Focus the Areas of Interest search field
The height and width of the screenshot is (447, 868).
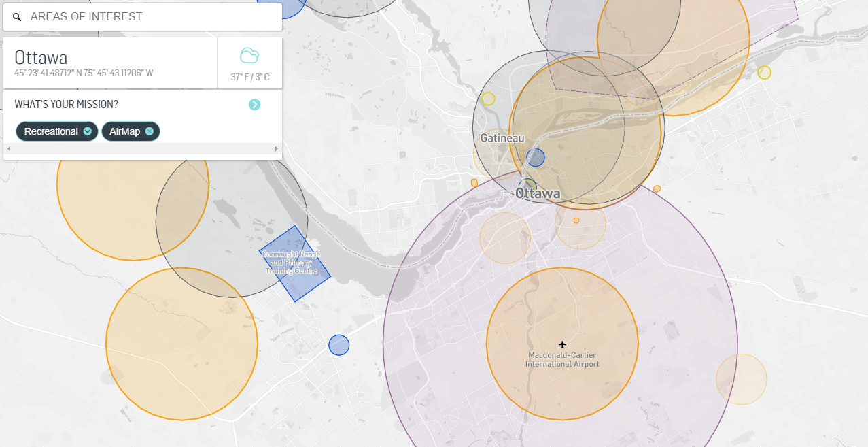143,17
